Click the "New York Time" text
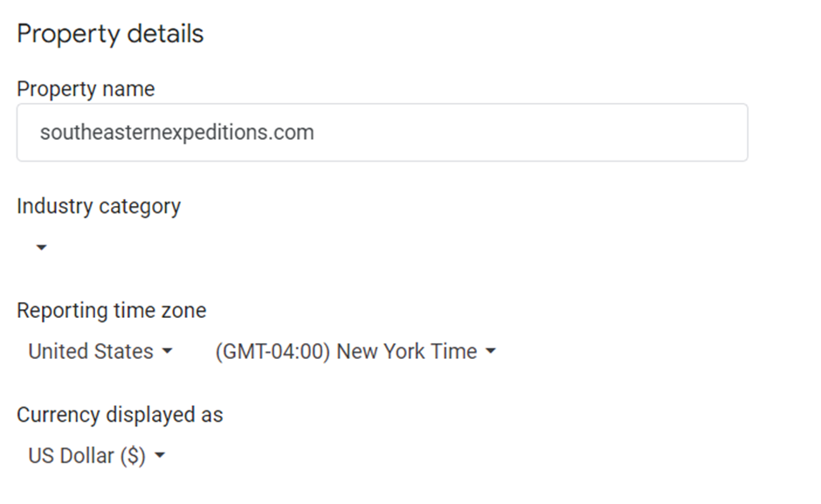This screenshot has height=504, width=821. pos(407,352)
